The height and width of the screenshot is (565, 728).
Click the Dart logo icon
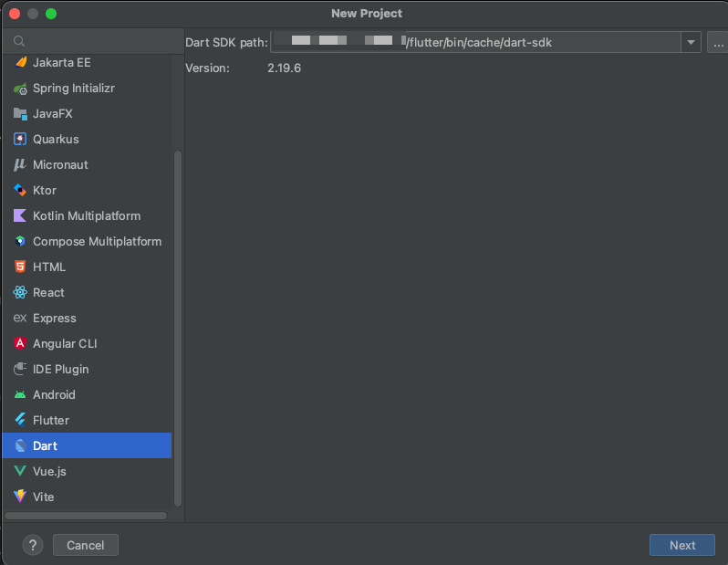(20, 445)
